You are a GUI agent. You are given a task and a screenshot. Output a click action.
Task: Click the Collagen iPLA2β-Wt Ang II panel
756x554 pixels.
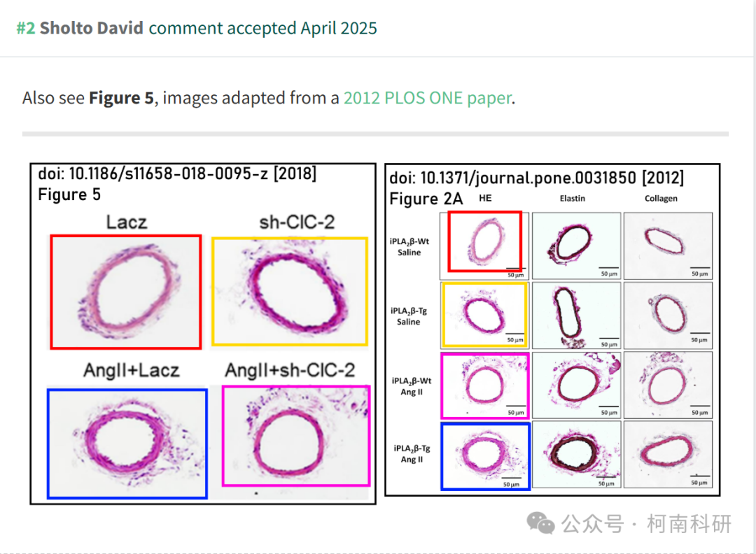(668, 385)
